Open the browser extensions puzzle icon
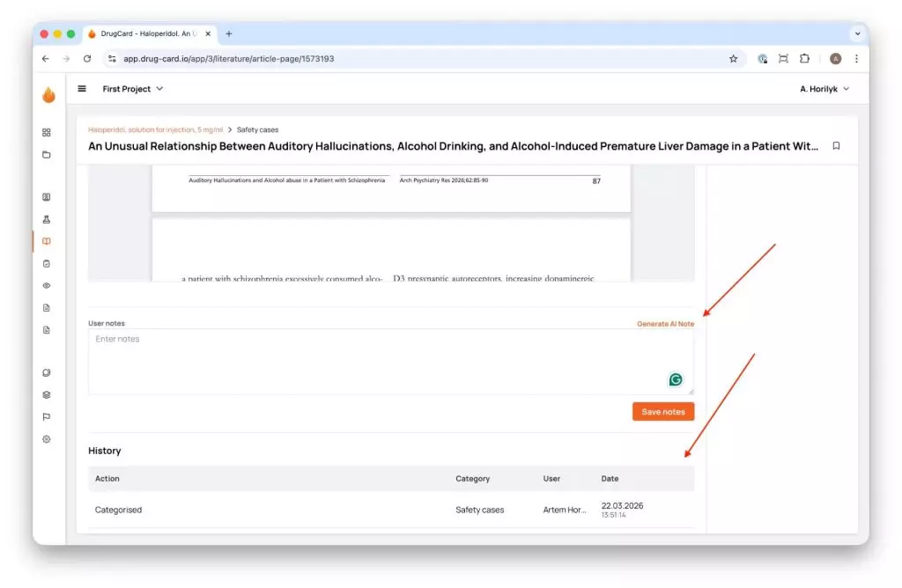The width and height of the screenshot is (902, 588). [805, 59]
